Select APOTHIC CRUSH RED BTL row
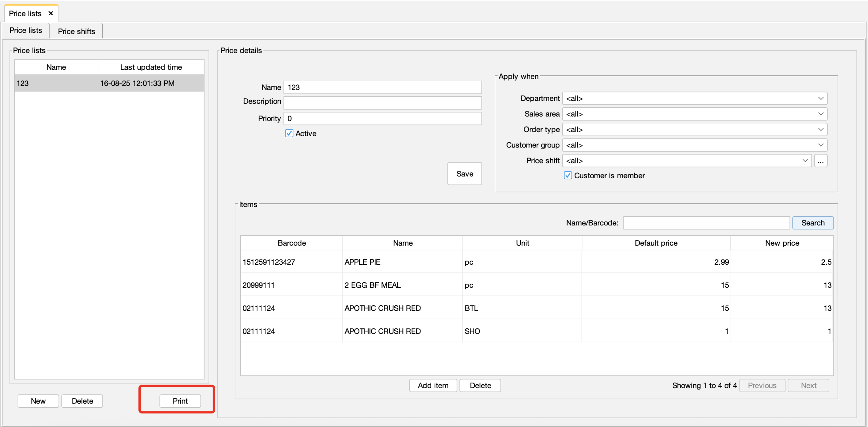 [x=537, y=308]
